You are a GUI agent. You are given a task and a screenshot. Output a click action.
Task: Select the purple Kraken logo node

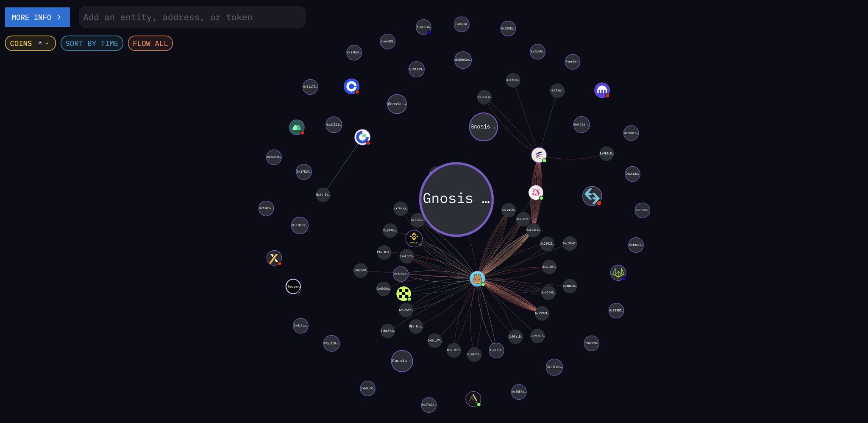(x=602, y=90)
